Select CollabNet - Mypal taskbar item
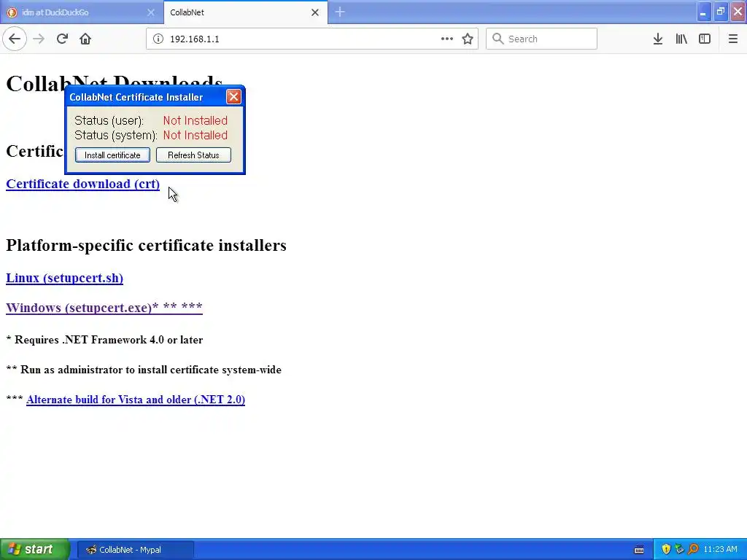747x560 pixels. (136, 550)
